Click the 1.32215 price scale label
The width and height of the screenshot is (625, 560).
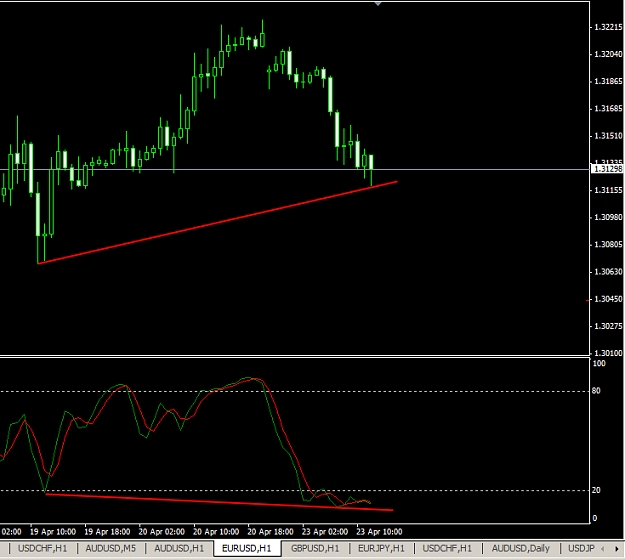coord(608,27)
